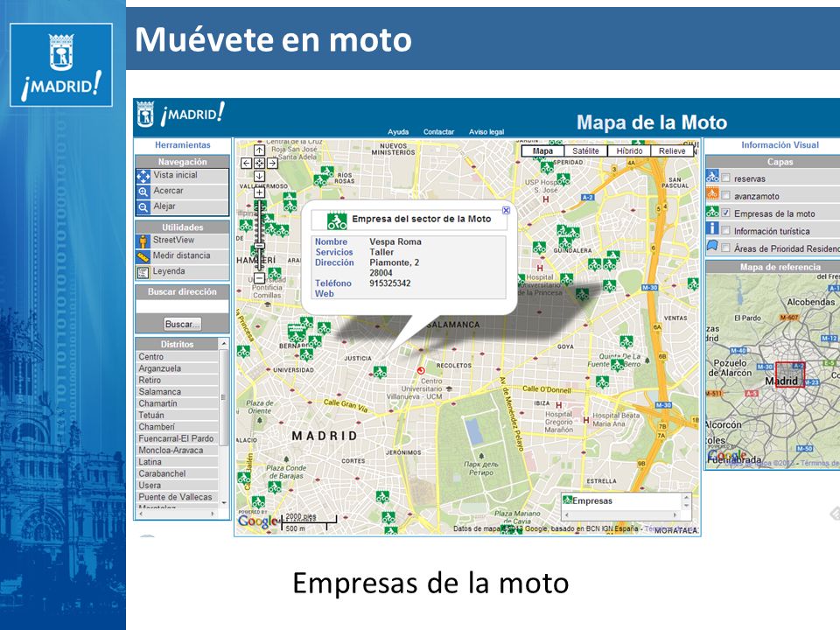The width and height of the screenshot is (840, 630).
Task: Zoom out with the map minus button
Action: click(259, 278)
